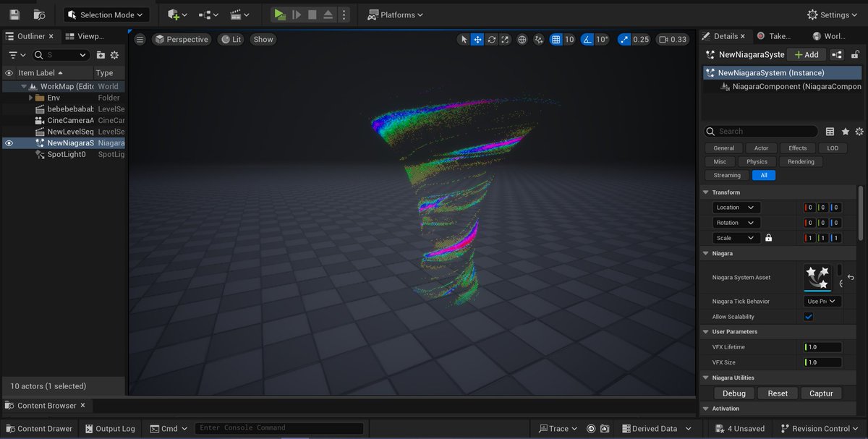Open the Platforms dropdown
The image size is (868, 439).
(395, 14)
